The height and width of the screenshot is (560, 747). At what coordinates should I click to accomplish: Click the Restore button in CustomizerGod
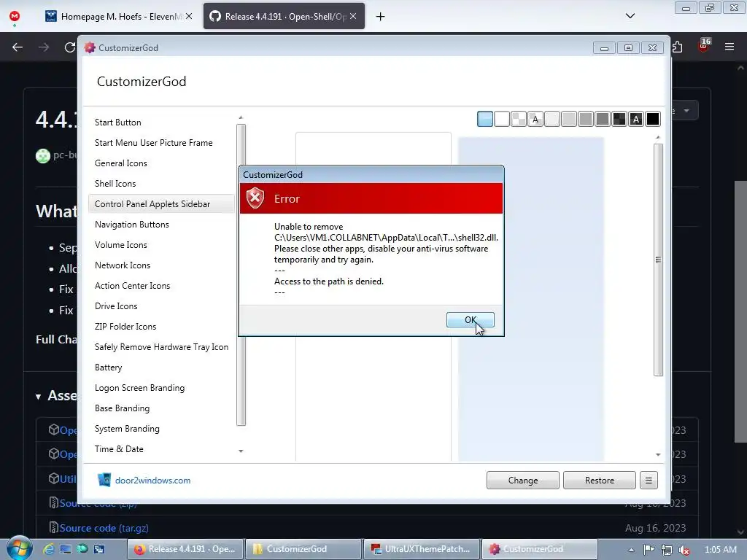600,480
